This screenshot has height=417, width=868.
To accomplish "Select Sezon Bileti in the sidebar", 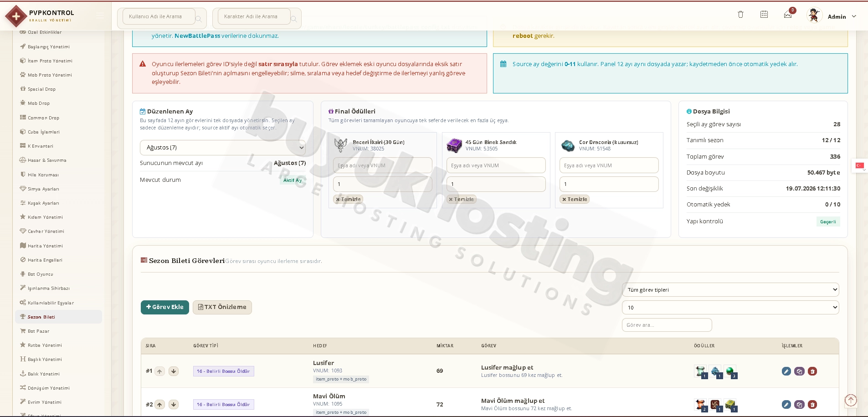I will (58, 317).
